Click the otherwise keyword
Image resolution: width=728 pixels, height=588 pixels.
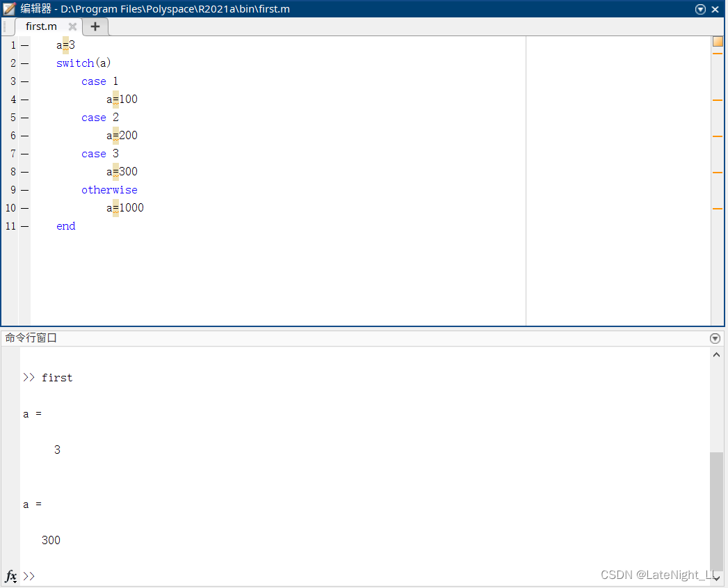[x=110, y=190]
